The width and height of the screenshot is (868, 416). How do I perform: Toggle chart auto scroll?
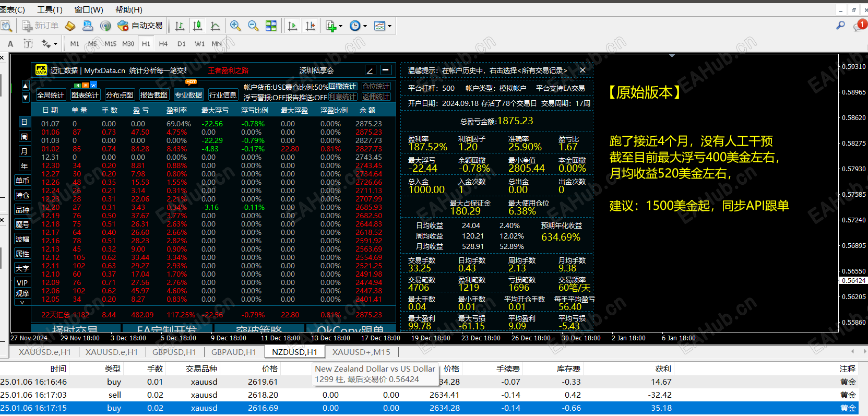(292, 26)
